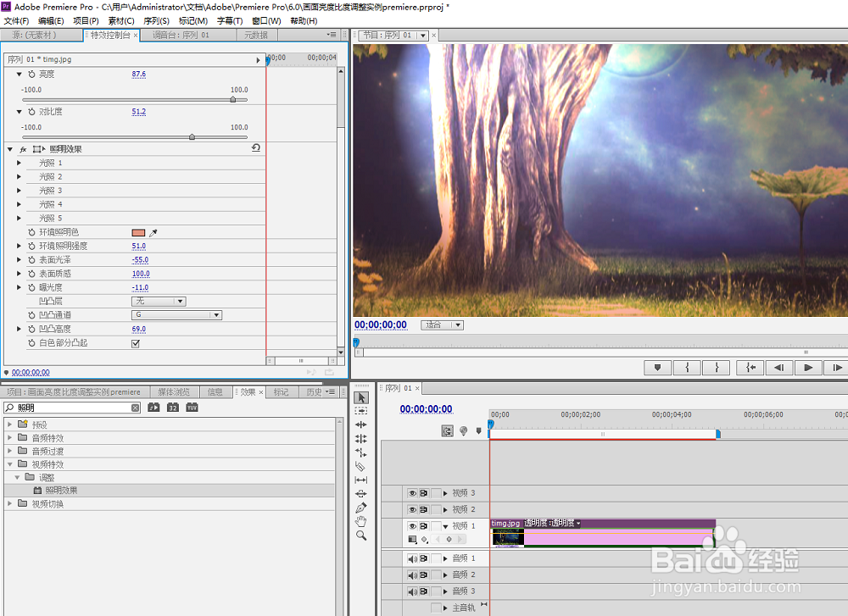Click the eyedropper next to 环境照明色

[153, 233]
